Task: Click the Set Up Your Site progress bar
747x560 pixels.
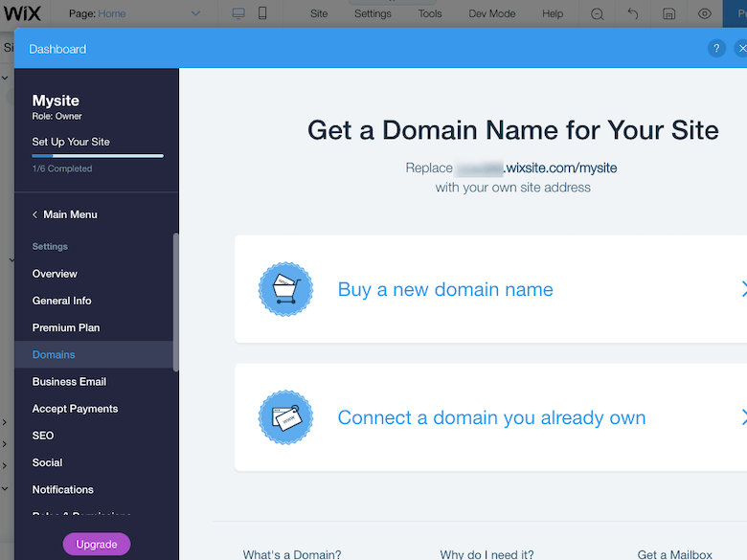Action: (x=97, y=155)
